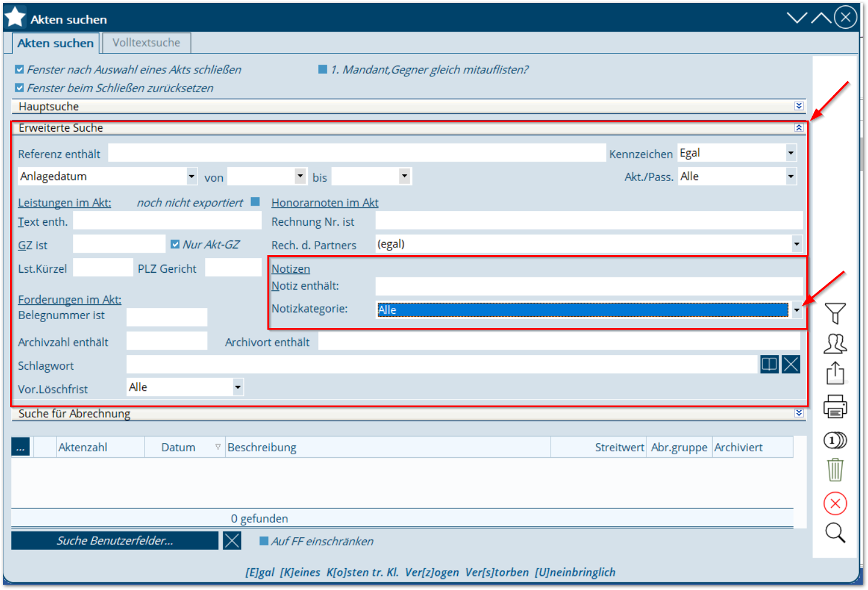Sort by Abr.gruppe column header
This screenshot has width=868, height=590.
coord(679,447)
